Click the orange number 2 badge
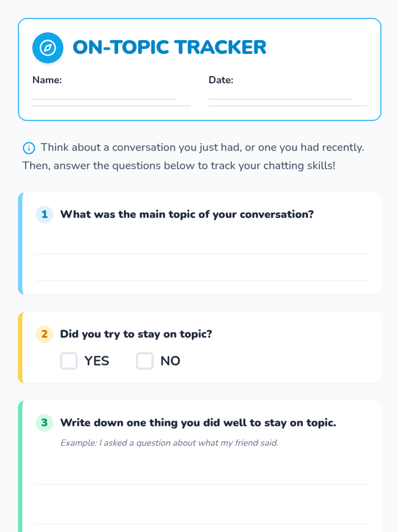Viewport: 399px width, 532px height. pos(45,334)
